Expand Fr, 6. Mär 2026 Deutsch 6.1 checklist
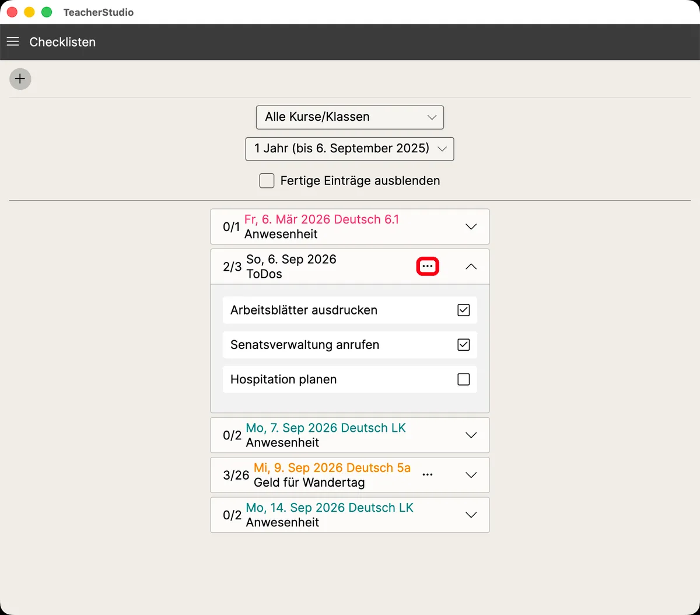 coord(471,226)
